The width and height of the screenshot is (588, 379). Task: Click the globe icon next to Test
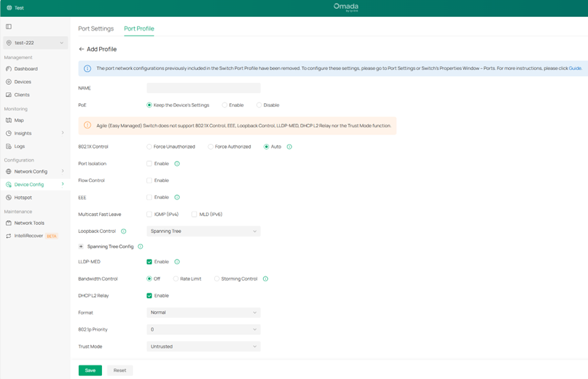9,7
